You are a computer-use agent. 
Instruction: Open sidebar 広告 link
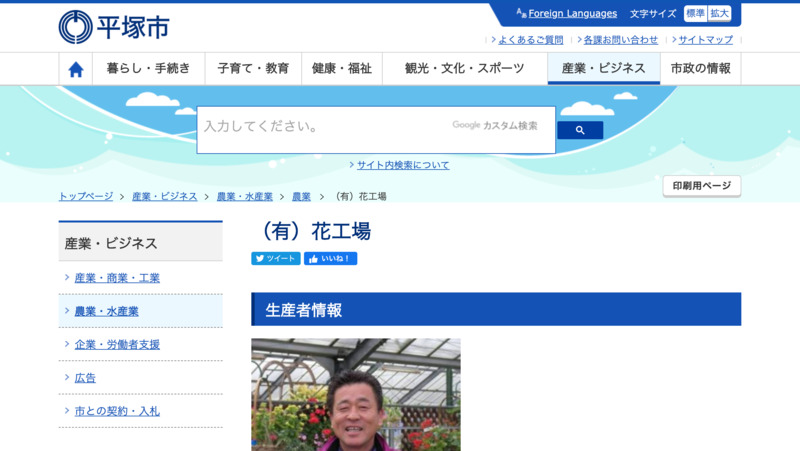85,378
